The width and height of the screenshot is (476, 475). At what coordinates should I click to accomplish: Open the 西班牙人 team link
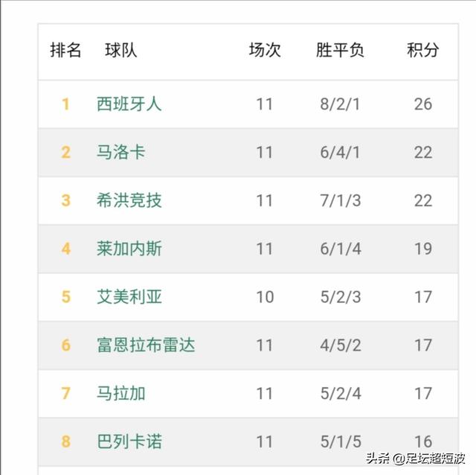click(x=129, y=104)
